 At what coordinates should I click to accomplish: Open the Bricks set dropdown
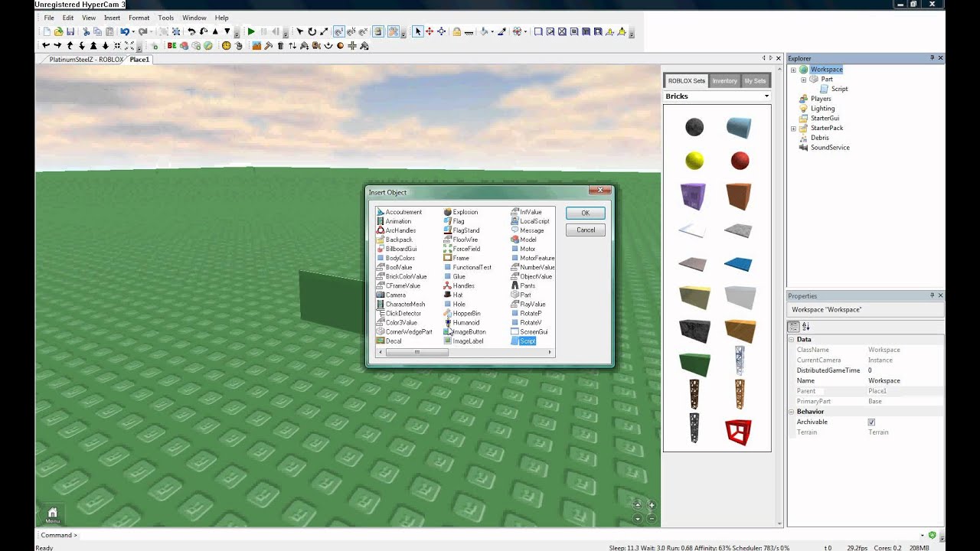[x=766, y=96]
